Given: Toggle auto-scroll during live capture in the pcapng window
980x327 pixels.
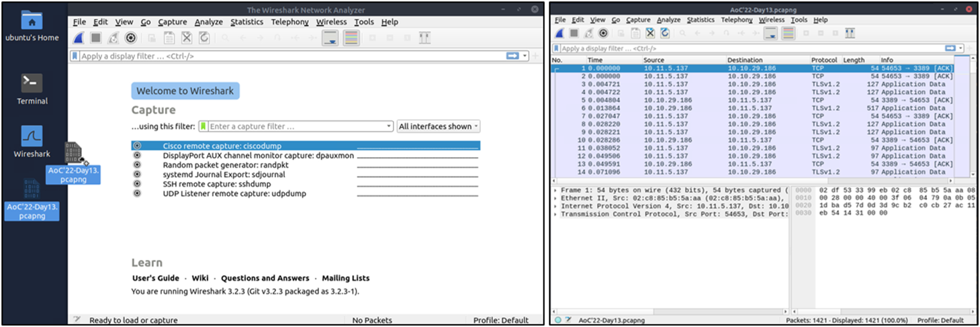Looking at the screenshot, I should tap(772, 33).
